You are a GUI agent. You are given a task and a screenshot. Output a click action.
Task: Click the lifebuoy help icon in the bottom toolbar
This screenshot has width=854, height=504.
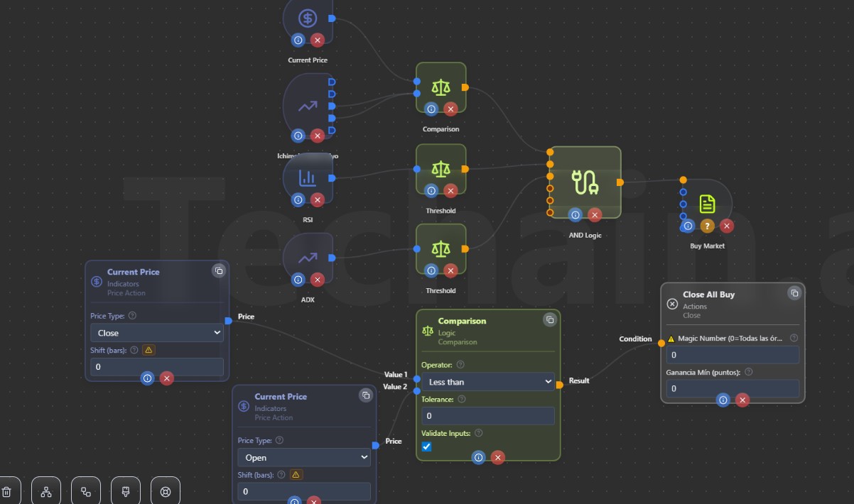(x=166, y=491)
